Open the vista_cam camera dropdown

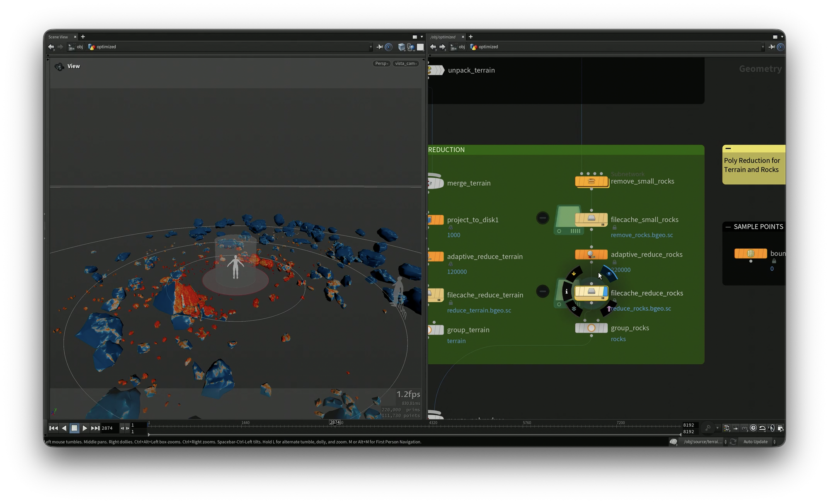[406, 63]
